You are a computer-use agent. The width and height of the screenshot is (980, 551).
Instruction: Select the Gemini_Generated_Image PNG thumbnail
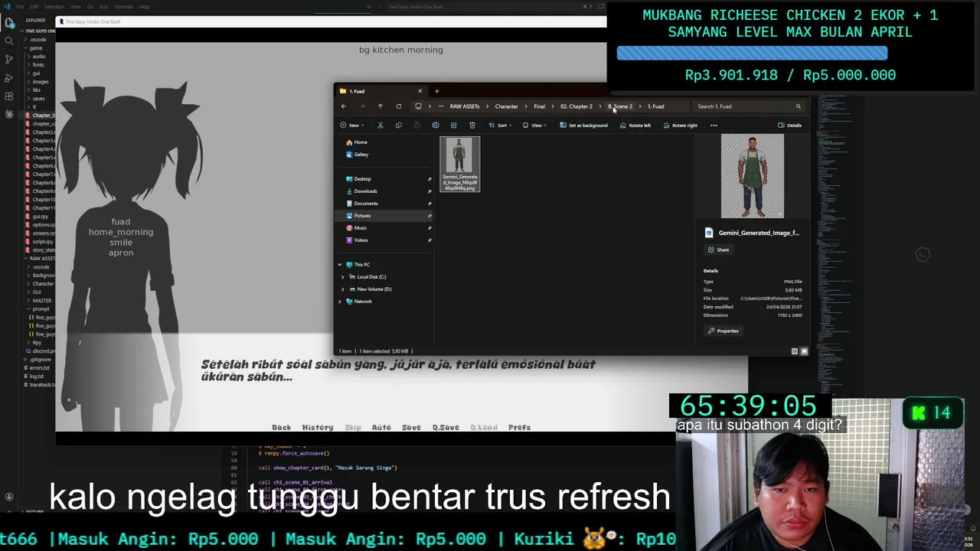(x=459, y=164)
